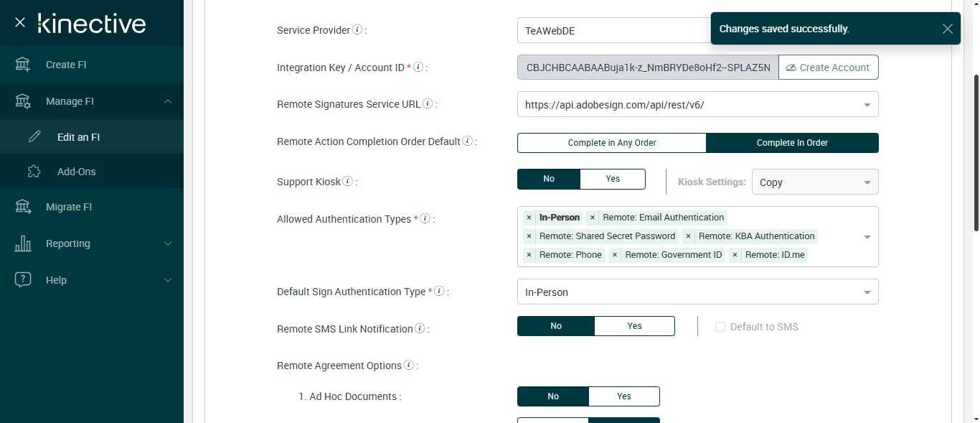Select Edit an FI submenu item
Viewport: 980px width, 423px height.
click(x=78, y=137)
